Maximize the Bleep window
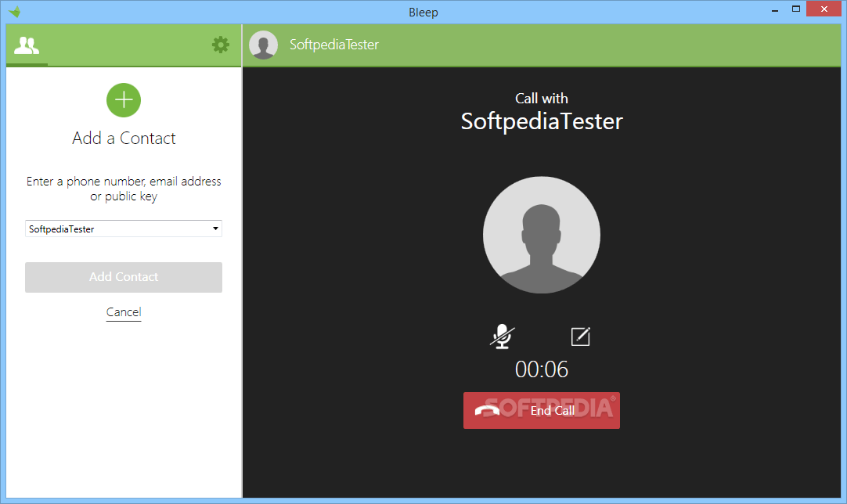 [x=795, y=9]
